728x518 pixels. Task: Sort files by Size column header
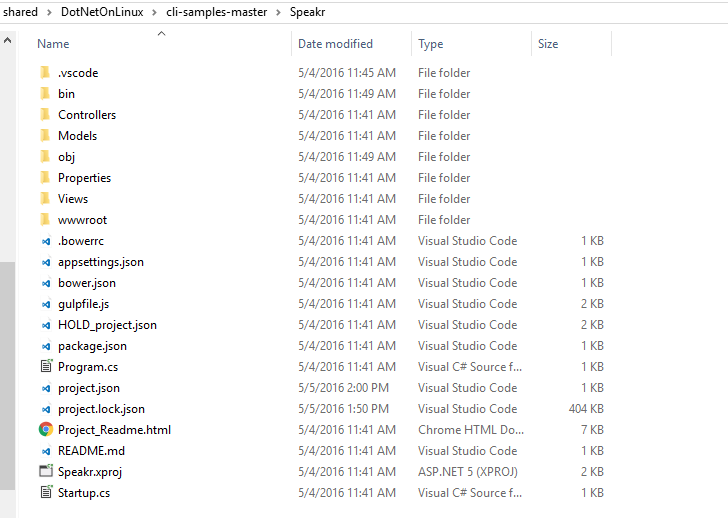pos(548,44)
